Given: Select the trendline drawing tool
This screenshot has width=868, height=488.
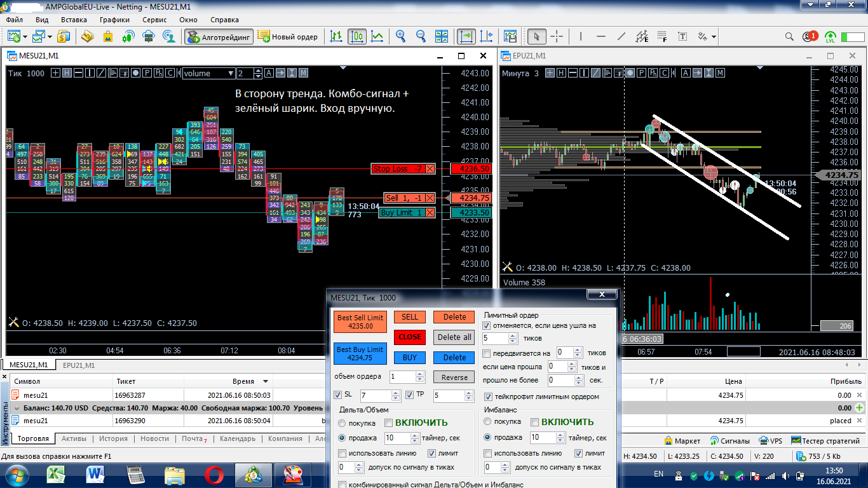Looking at the screenshot, I should 621,37.
